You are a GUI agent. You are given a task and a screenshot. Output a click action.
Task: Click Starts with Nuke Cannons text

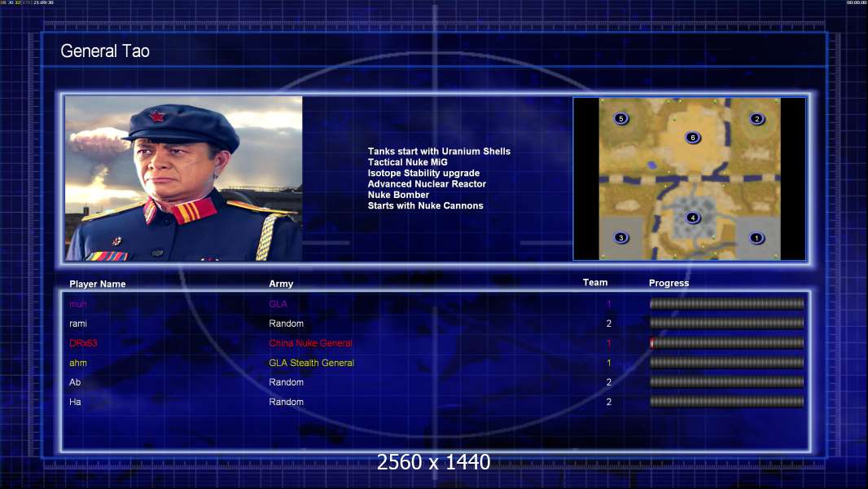425,205
